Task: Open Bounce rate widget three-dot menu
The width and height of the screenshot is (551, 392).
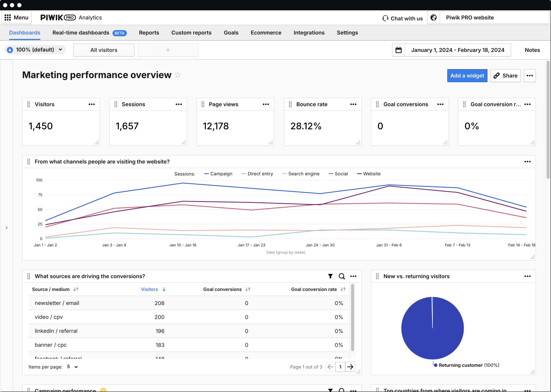Action: 353,104
